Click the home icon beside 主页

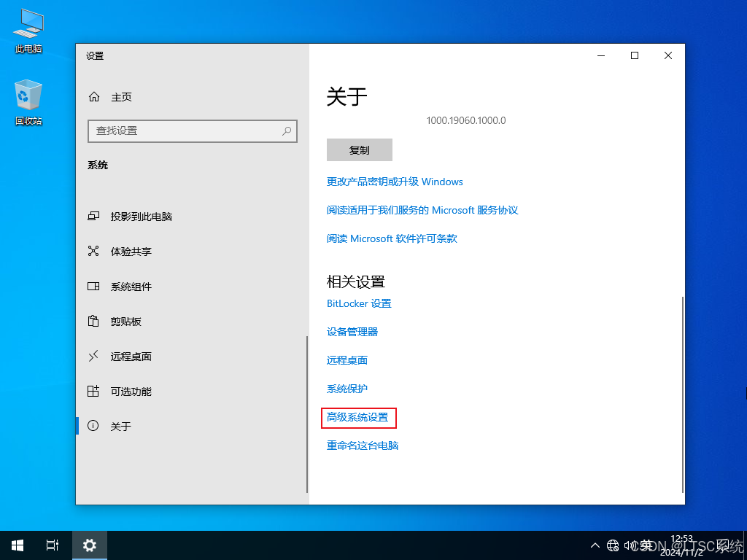coord(94,97)
